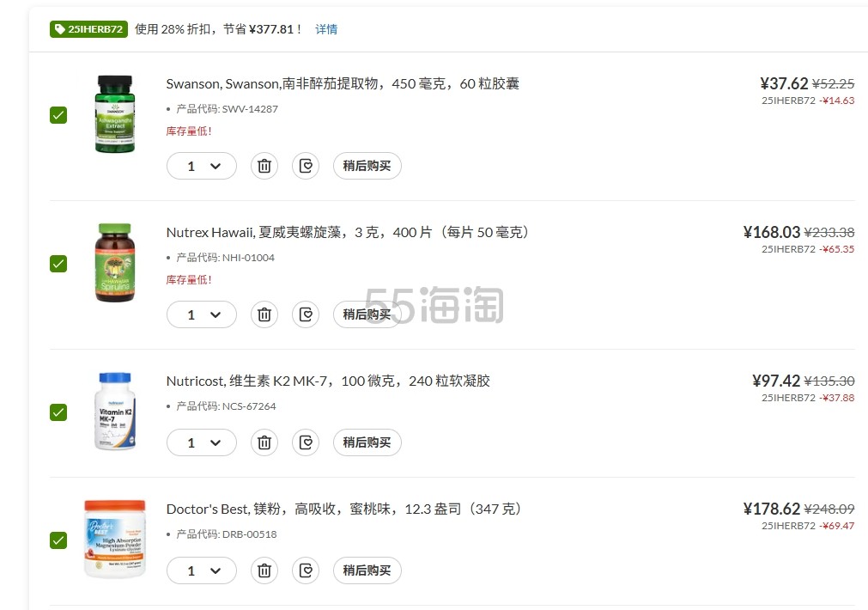Uncheck the Nutrex Hawaii spirulina checkbox
Viewport: 868px width, 610px height.
coord(58,264)
